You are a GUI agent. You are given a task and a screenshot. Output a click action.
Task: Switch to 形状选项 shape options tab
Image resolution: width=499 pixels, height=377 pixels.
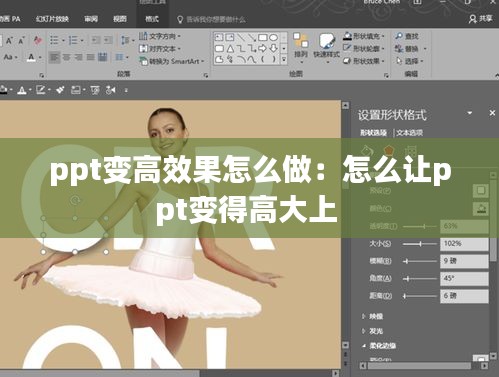click(373, 133)
